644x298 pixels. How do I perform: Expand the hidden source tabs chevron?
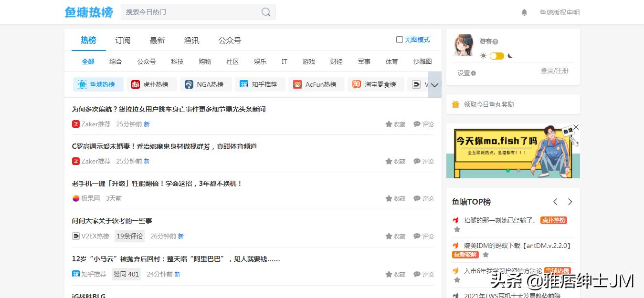tap(434, 84)
